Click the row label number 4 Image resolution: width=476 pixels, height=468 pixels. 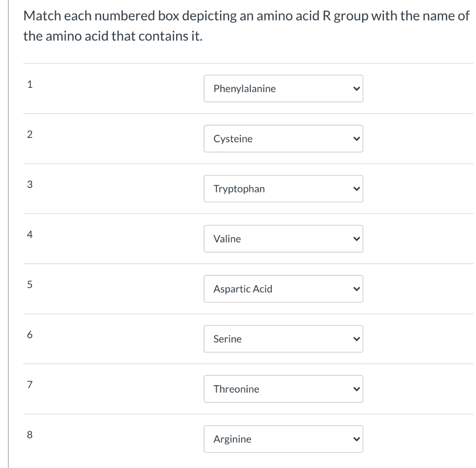click(x=30, y=234)
